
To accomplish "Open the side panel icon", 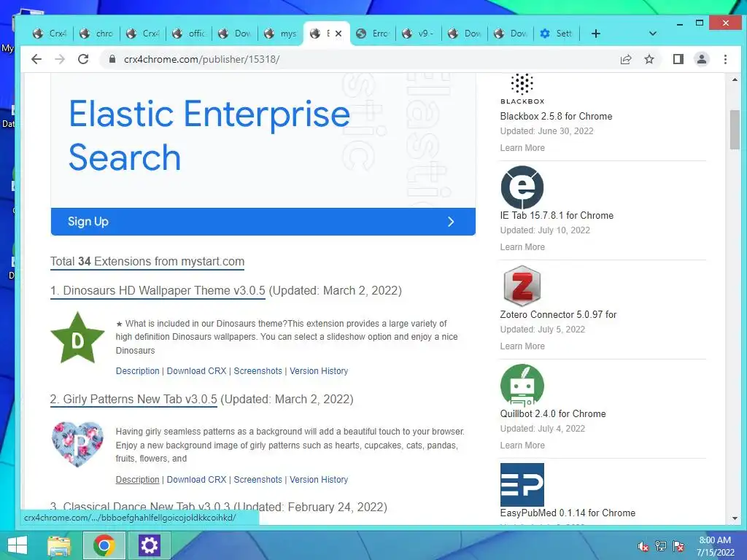I will [678, 59].
